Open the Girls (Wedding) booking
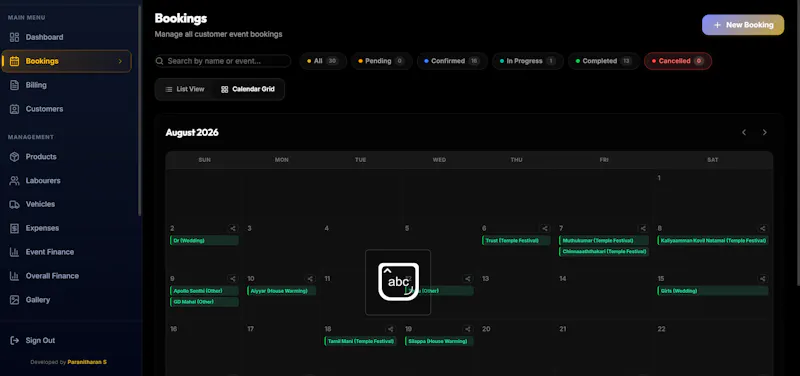Image resolution: width=800 pixels, height=376 pixels. point(713,291)
